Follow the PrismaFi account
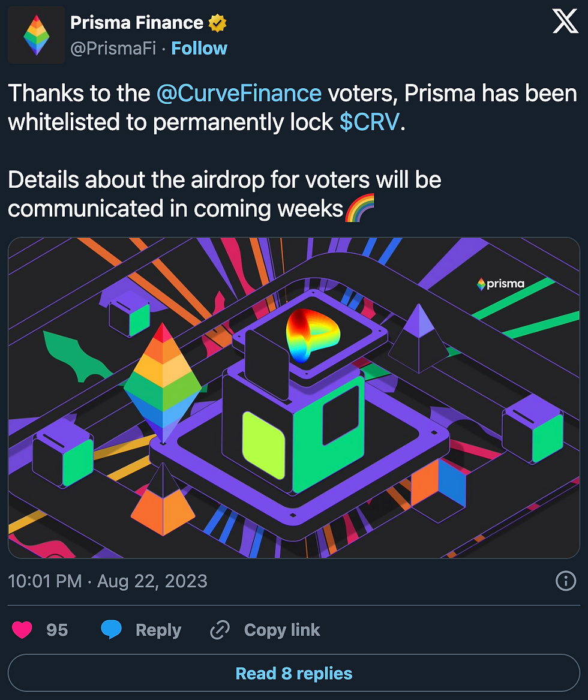Image resolution: width=588 pixels, height=700 pixels. [x=199, y=48]
